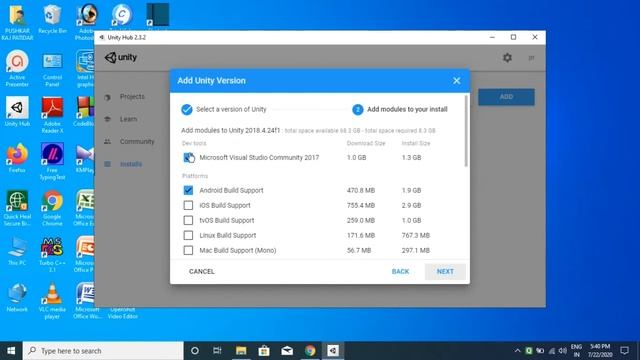Click step 2 'Add modules' circle
The width and height of the screenshot is (640, 360).
point(358,109)
